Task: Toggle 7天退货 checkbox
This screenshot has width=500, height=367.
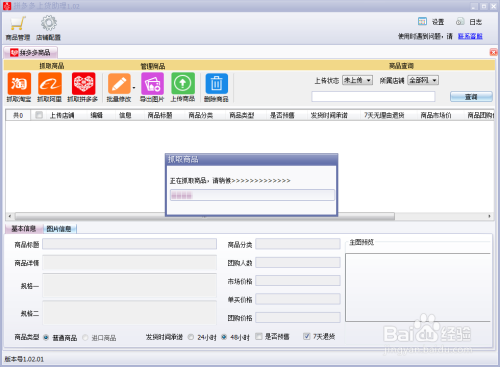Action: point(307,336)
